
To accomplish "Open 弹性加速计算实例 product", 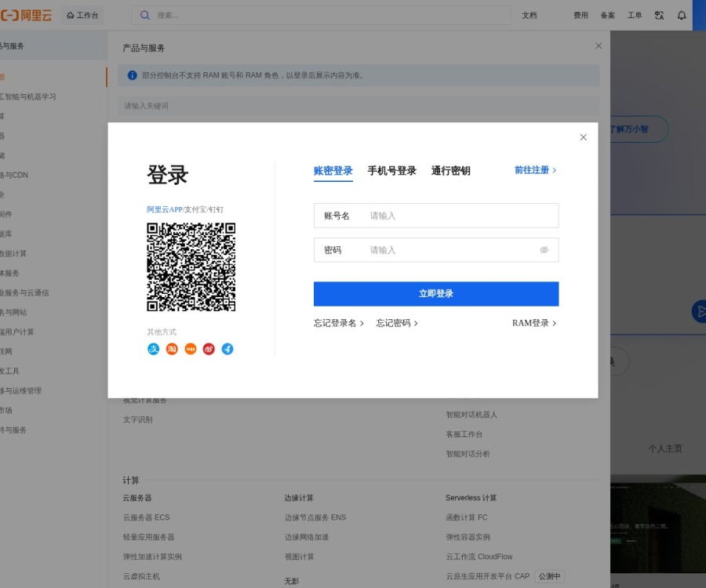I will (x=152, y=557).
